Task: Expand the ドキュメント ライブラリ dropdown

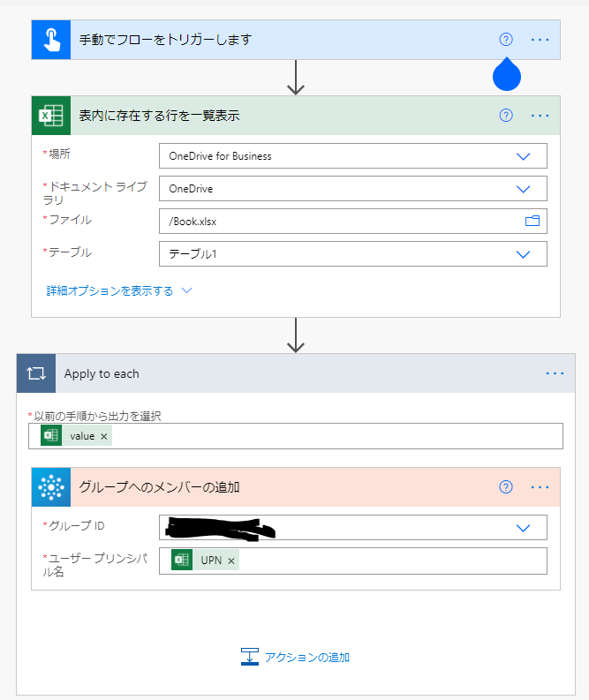Action: coord(523,189)
